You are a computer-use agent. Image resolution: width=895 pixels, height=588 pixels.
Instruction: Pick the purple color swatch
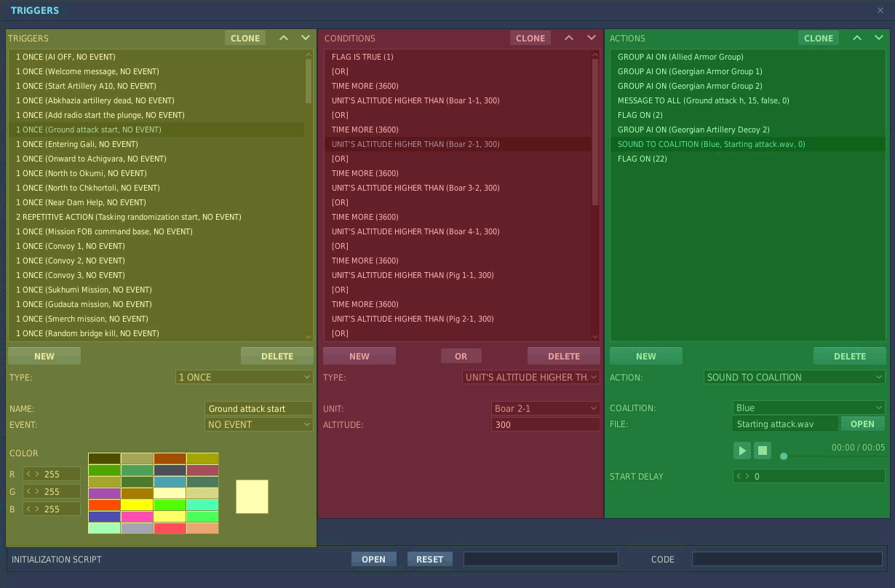tap(104, 493)
